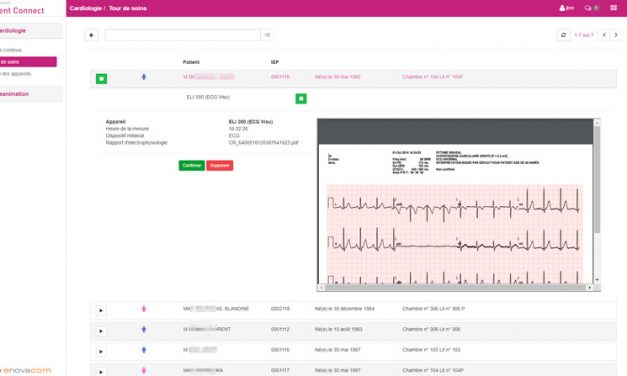Toggle green square beside ELI 350 ECG entry
The height and width of the screenshot is (376, 627).
pyautogui.click(x=301, y=98)
